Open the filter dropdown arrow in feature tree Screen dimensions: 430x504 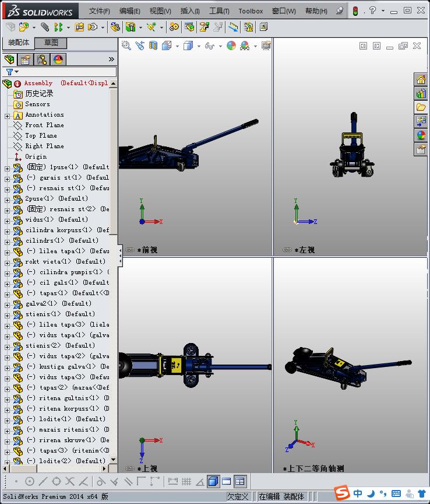(x=17, y=72)
